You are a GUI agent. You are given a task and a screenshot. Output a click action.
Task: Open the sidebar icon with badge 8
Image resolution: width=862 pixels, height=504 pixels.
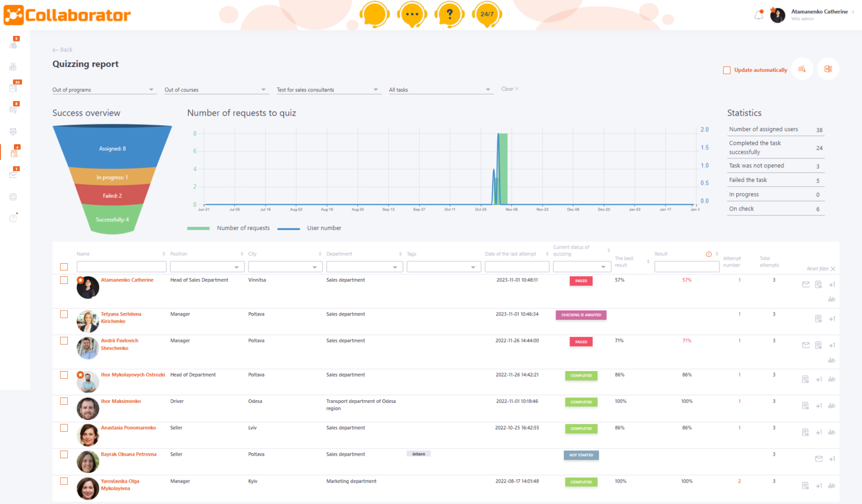coord(13,109)
